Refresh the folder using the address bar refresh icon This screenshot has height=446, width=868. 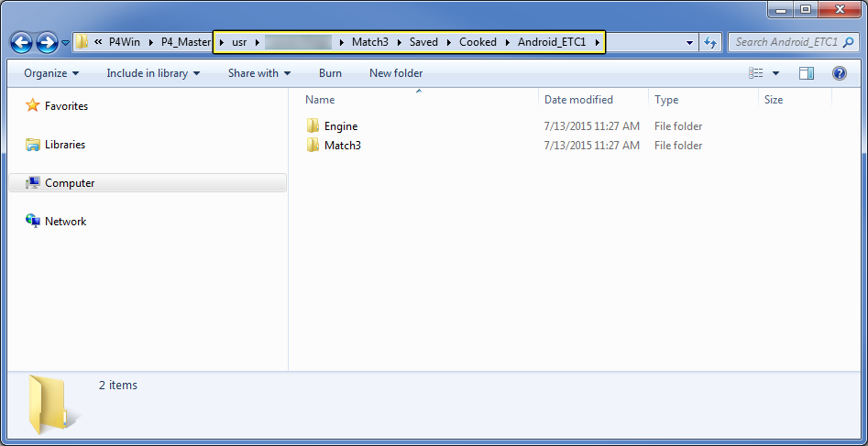click(709, 42)
